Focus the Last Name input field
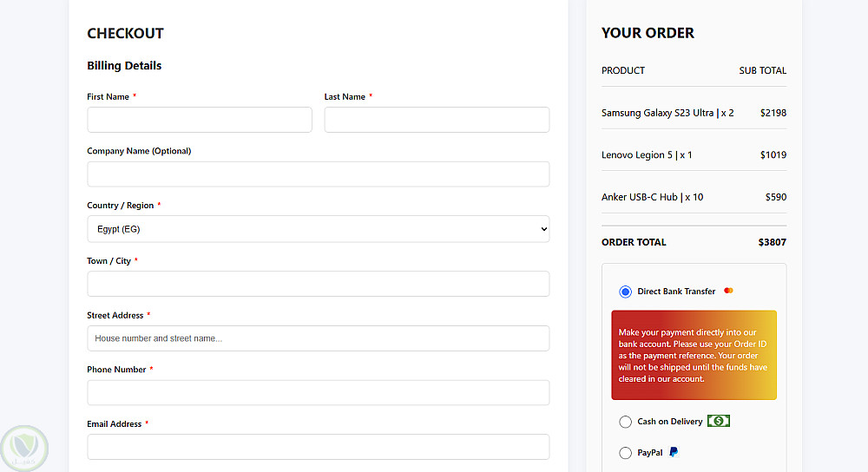Viewport: 868px width, 472px height. [437, 120]
